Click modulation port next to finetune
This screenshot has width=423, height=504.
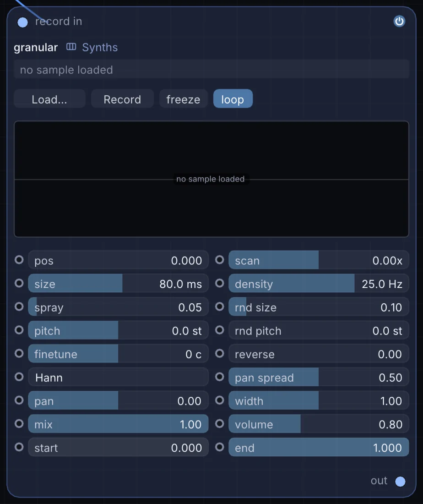coord(19,354)
